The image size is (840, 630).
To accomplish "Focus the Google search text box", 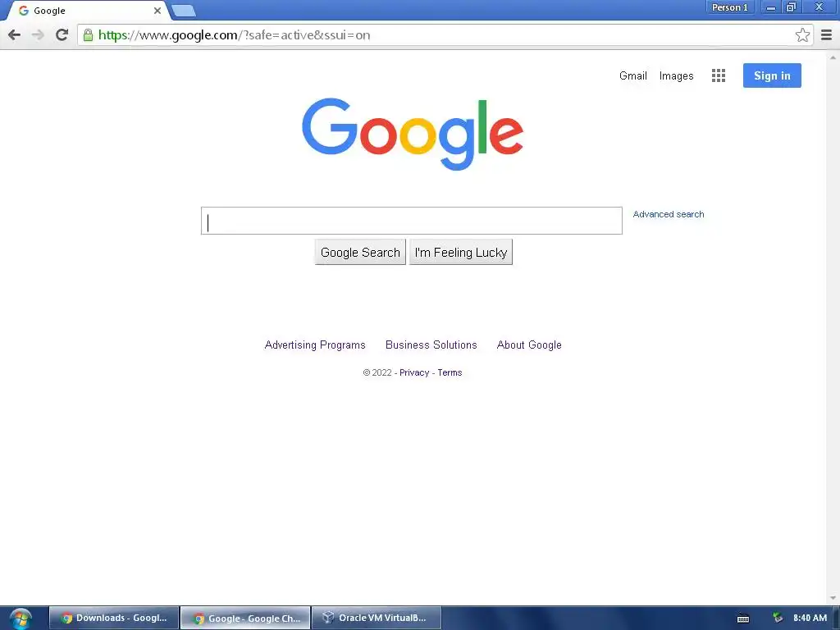I will point(412,221).
